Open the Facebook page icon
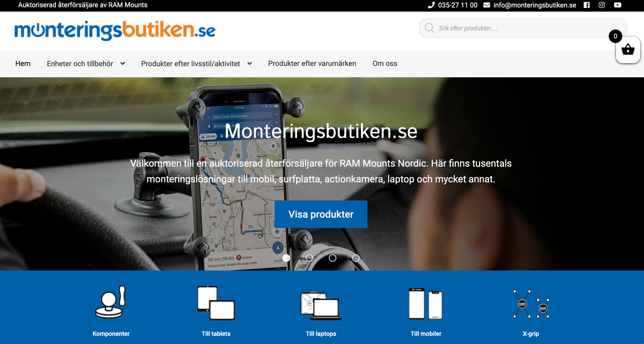 click(x=587, y=5)
